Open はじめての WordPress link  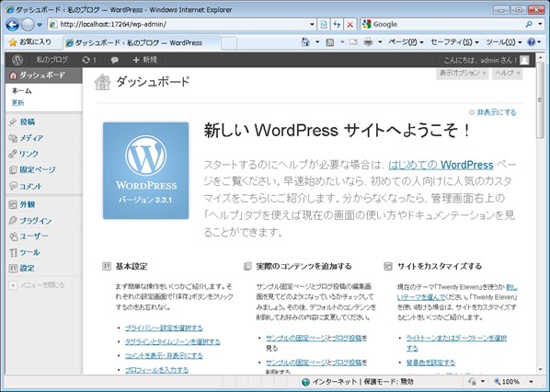pos(441,165)
